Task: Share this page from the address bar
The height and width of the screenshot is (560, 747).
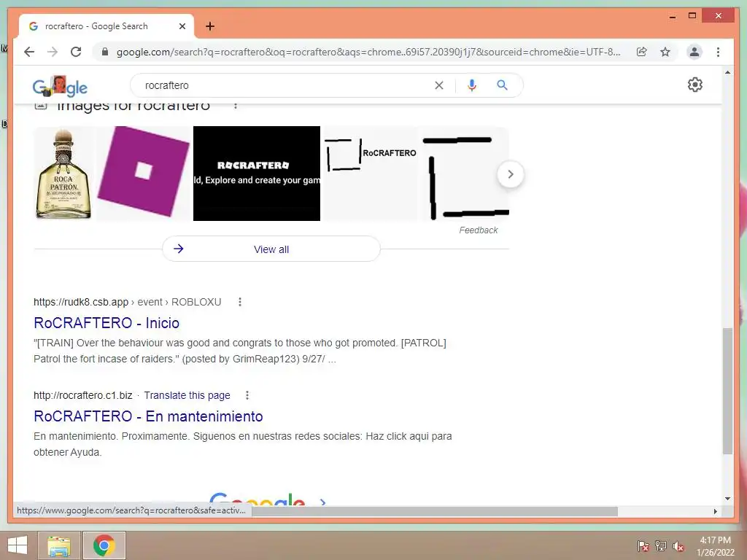Action: (x=642, y=52)
